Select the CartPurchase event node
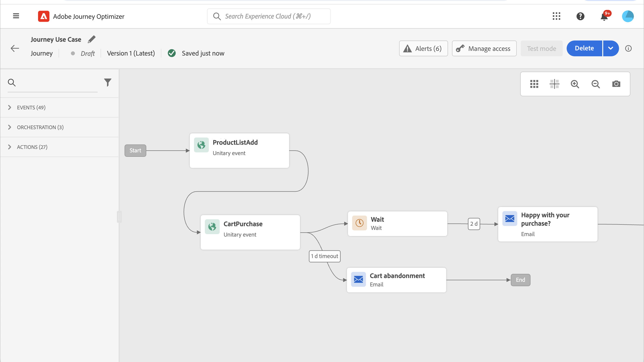This screenshot has height=362, width=644. (x=250, y=232)
